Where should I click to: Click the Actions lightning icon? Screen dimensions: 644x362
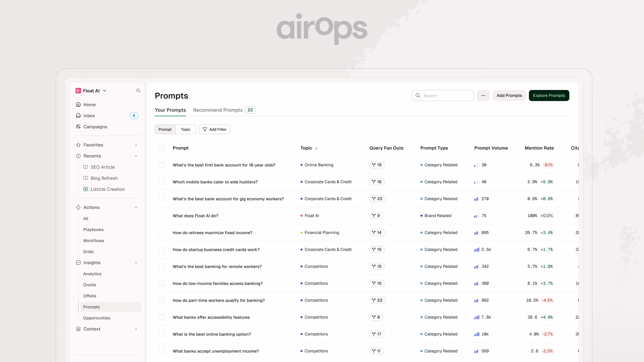[x=78, y=207]
